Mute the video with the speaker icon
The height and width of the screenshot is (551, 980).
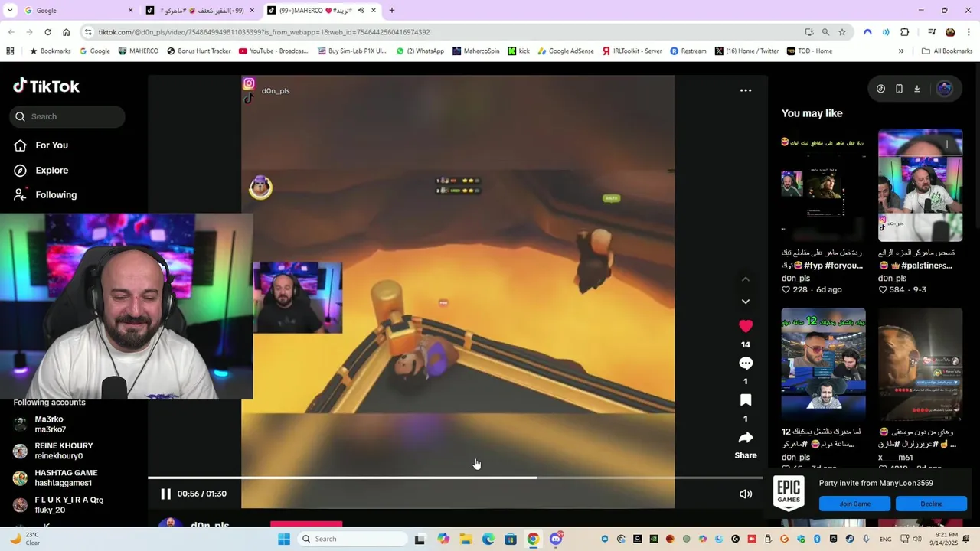[x=746, y=494]
